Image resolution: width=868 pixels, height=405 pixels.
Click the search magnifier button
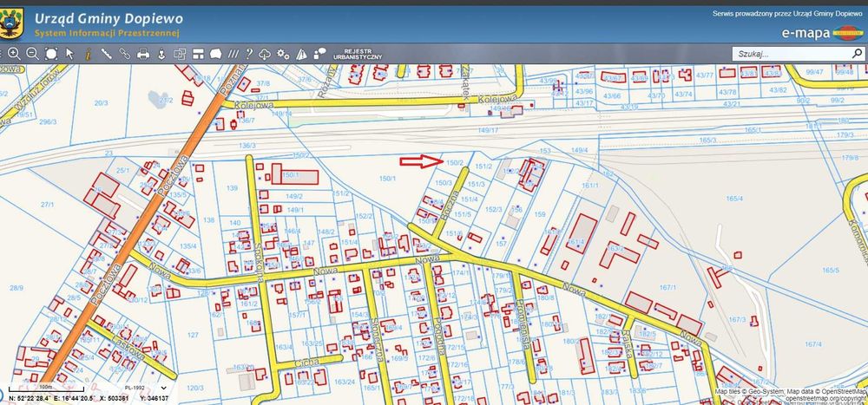point(857,54)
